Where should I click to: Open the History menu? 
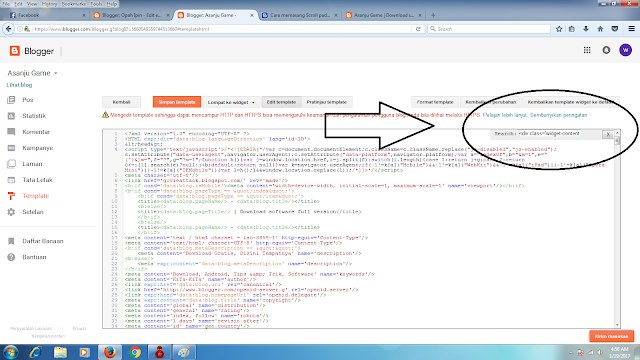point(49,4)
